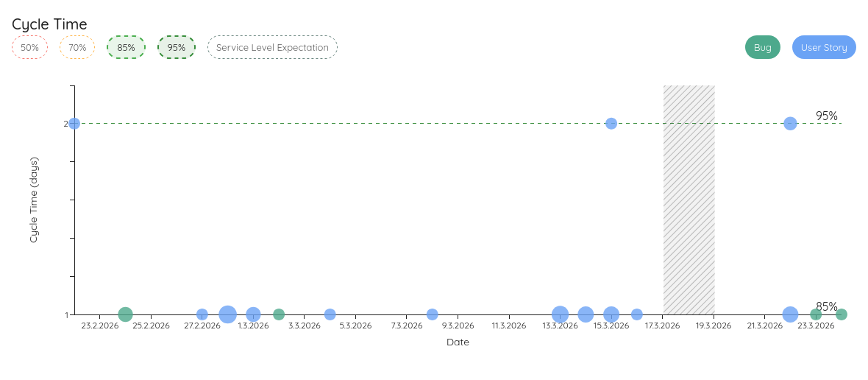Click the green bug bubble near 24.2.2026
The width and height of the screenshot is (868, 380).
[125, 314]
